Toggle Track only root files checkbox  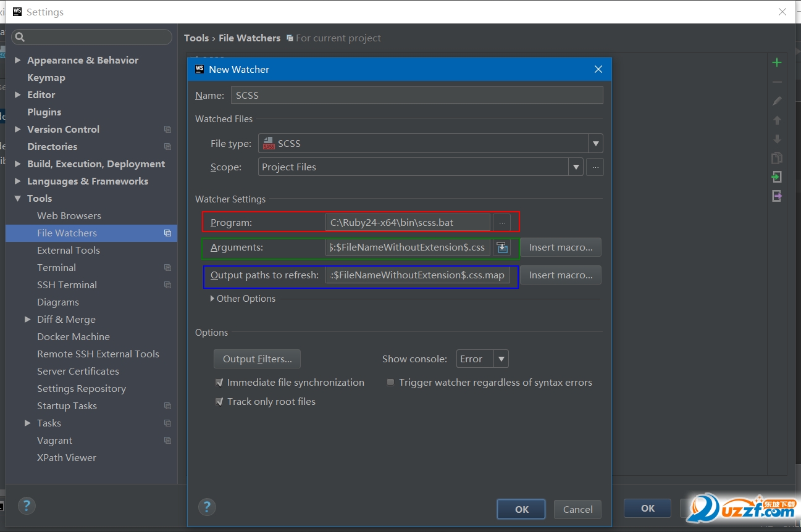(x=219, y=402)
